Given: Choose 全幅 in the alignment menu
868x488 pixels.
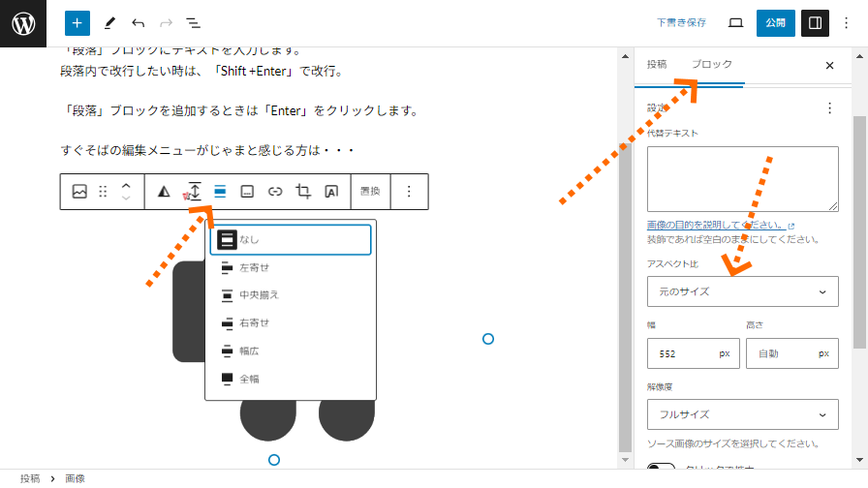Looking at the screenshot, I should click(249, 379).
